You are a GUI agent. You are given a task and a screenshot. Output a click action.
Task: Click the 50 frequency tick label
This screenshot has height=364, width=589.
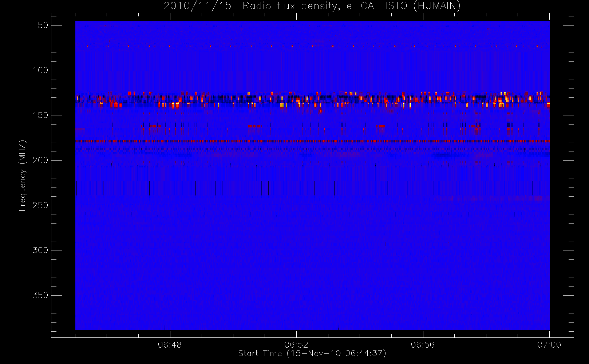[x=43, y=25]
